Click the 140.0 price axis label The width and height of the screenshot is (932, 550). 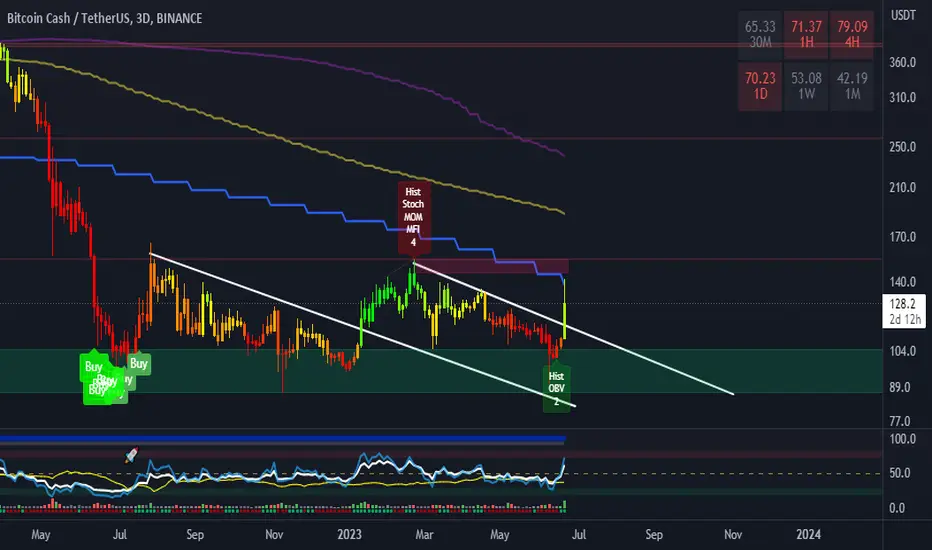point(902,282)
